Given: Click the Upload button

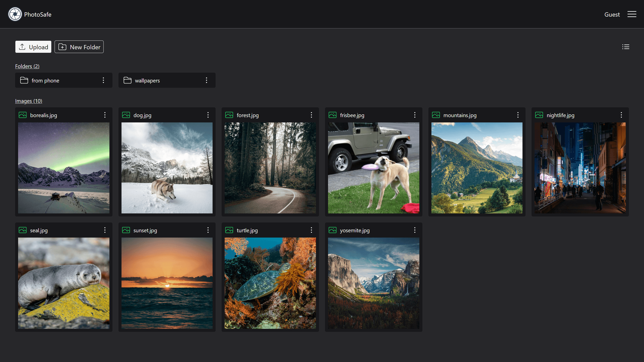Looking at the screenshot, I should pyautogui.click(x=33, y=47).
